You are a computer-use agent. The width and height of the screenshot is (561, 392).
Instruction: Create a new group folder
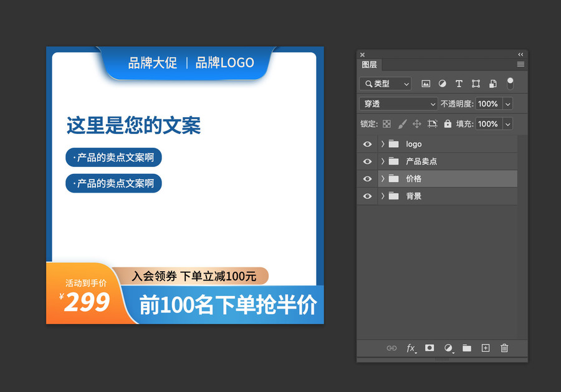tap(466, 348)
